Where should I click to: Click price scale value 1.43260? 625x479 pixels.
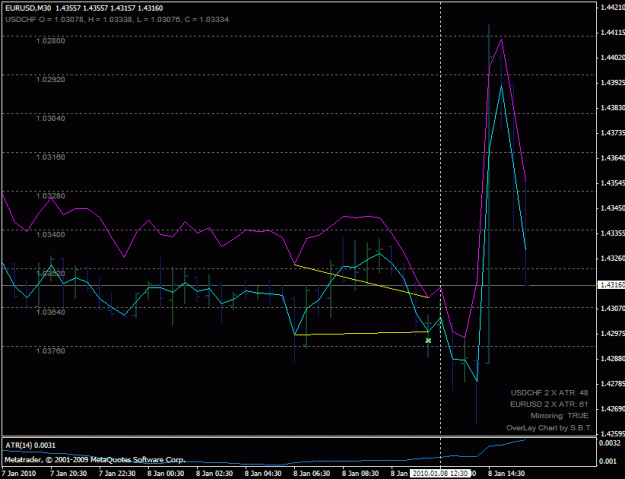(613, 259)
